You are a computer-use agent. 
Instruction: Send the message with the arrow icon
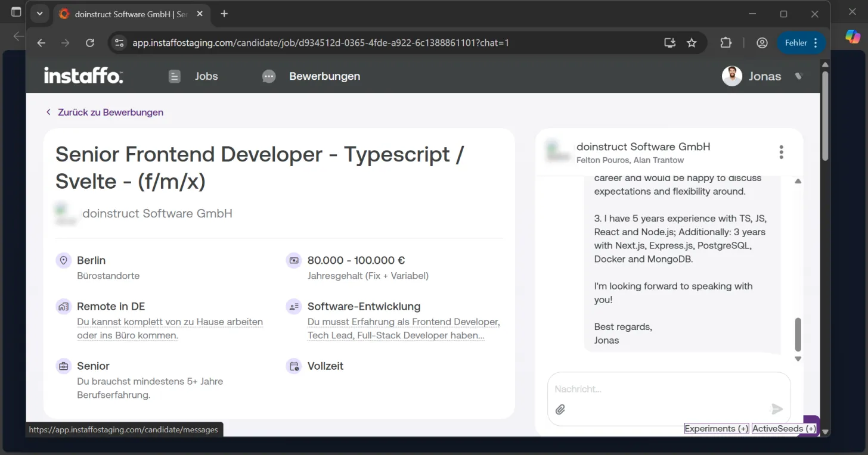click(x=777, y=409)
